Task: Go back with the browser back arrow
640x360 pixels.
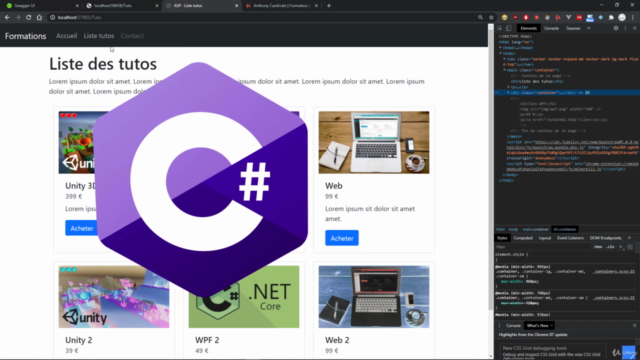Action: click(7, 18)
